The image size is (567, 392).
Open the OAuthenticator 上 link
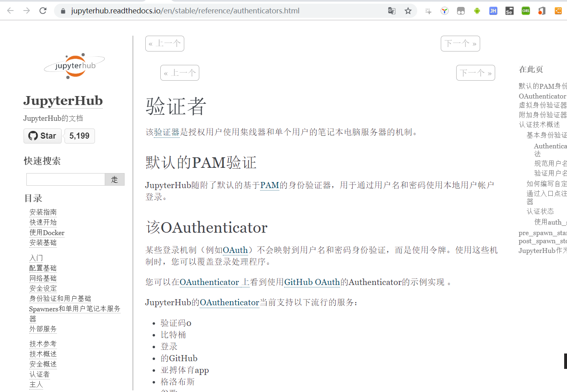(x=215, y=282)
